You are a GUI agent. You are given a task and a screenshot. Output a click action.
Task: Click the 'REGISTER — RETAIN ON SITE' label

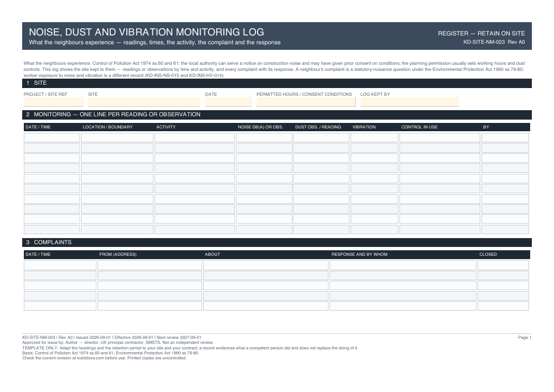[481, 33]
